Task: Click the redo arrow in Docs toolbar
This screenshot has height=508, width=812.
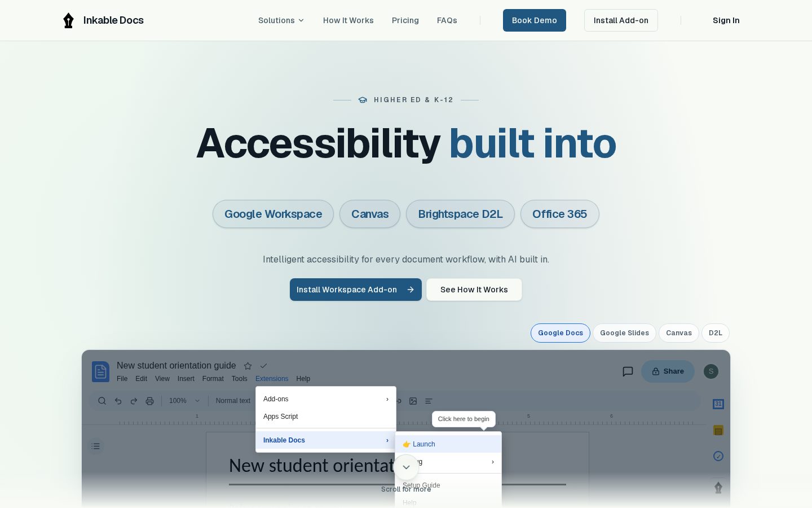Action: point(134,401)
